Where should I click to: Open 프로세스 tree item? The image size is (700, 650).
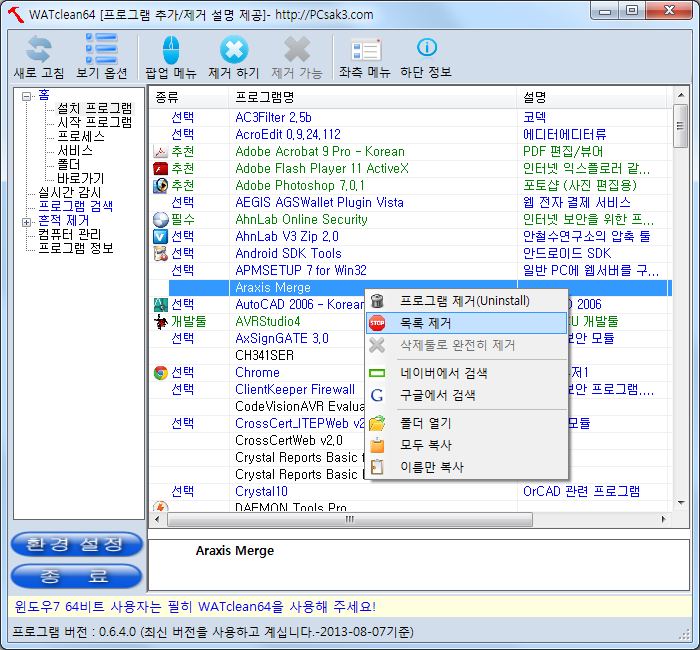[81, 136]
